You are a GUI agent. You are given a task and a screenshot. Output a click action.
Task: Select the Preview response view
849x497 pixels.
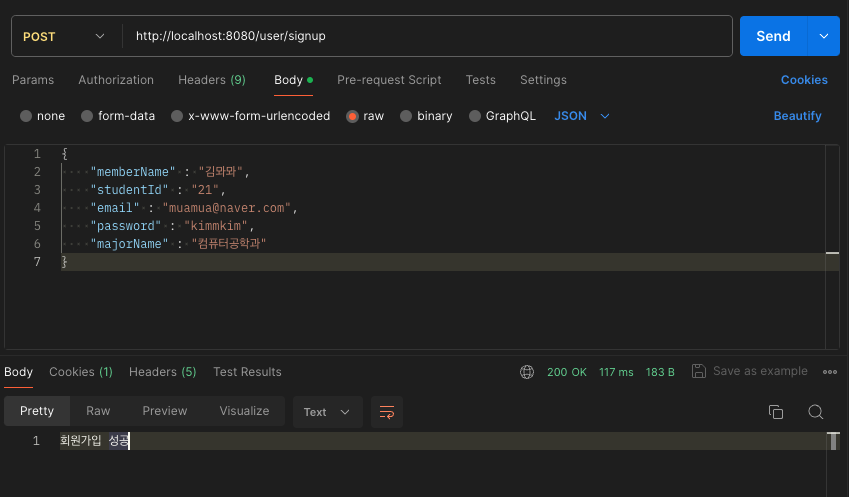[x=165, y=411]
